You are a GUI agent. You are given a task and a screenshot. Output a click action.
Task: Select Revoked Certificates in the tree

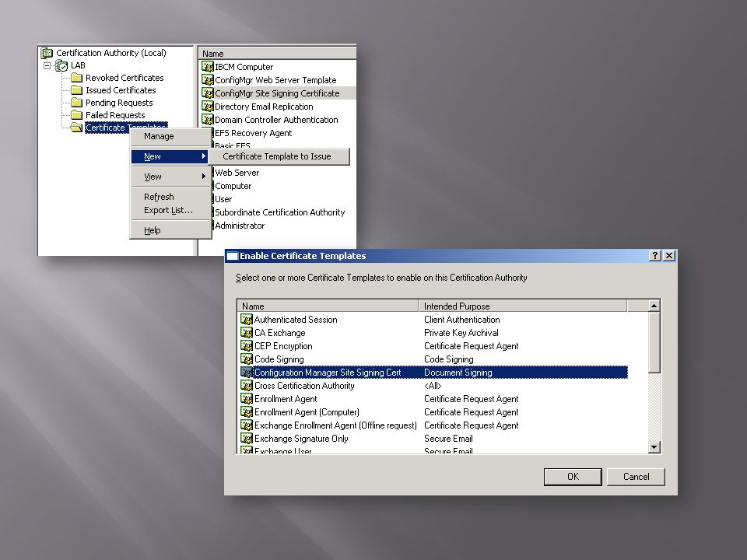coord(124,78)
